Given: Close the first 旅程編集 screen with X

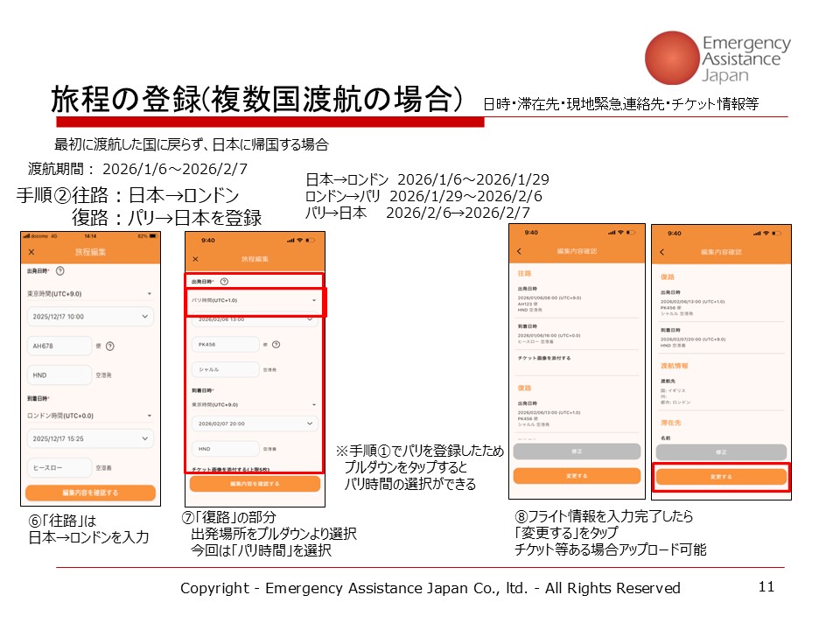Looking at the screenshot, I should point(31,252).
